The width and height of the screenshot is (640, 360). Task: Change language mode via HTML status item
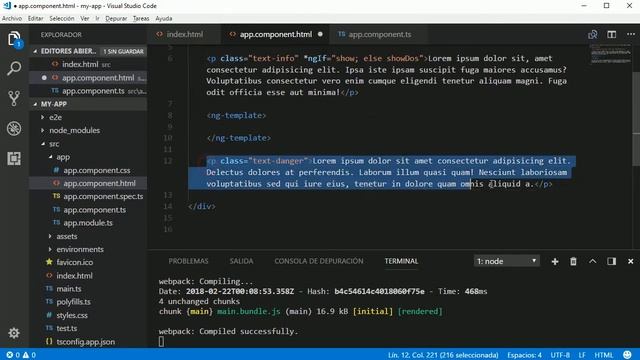pyautogui.click(x=604, y=355)
